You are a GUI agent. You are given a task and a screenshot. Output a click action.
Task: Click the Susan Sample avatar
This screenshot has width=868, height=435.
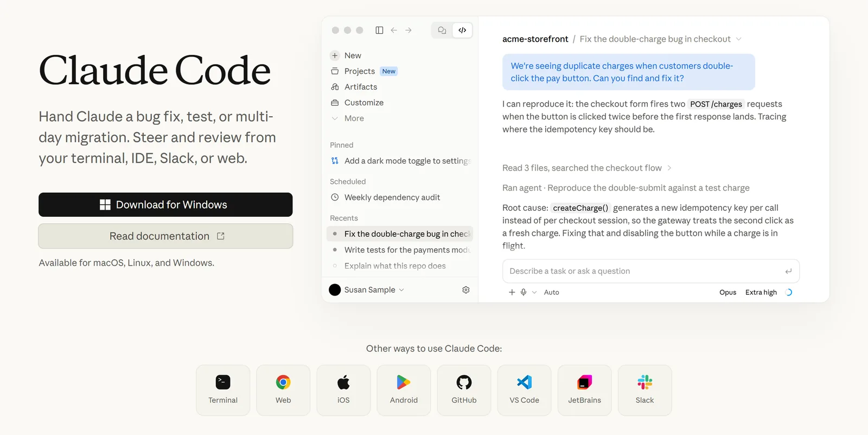335,290
